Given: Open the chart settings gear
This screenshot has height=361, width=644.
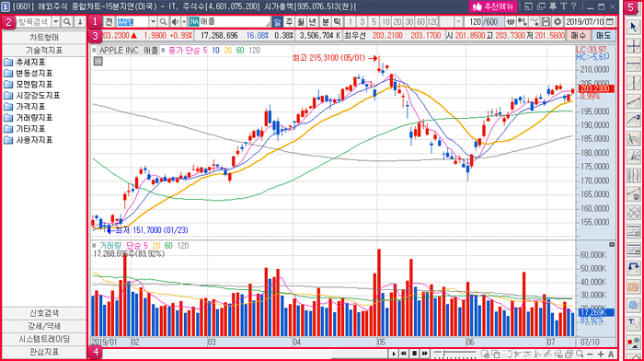Looking at the screenshot, I should tap(558, 21).
